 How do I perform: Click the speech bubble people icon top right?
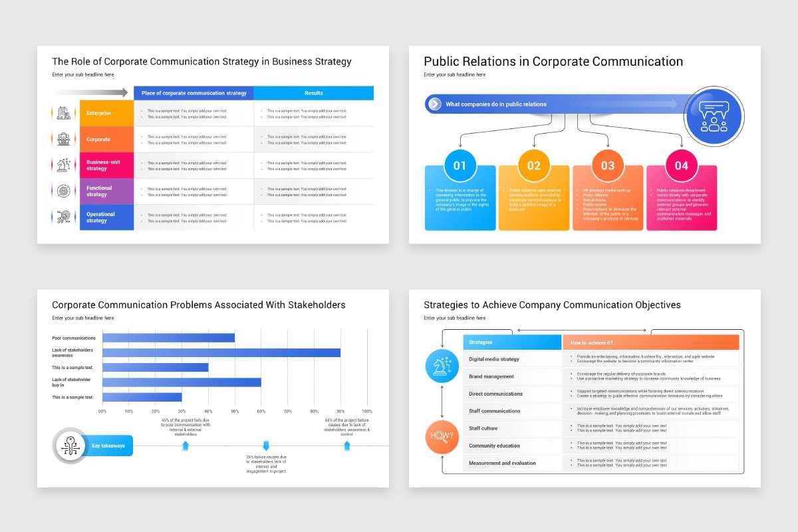pos(714,116)
